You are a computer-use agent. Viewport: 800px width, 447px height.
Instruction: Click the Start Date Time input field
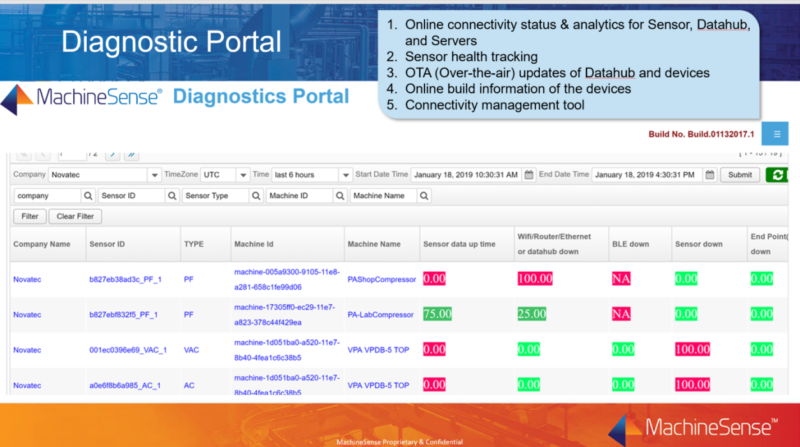point(465,175)
